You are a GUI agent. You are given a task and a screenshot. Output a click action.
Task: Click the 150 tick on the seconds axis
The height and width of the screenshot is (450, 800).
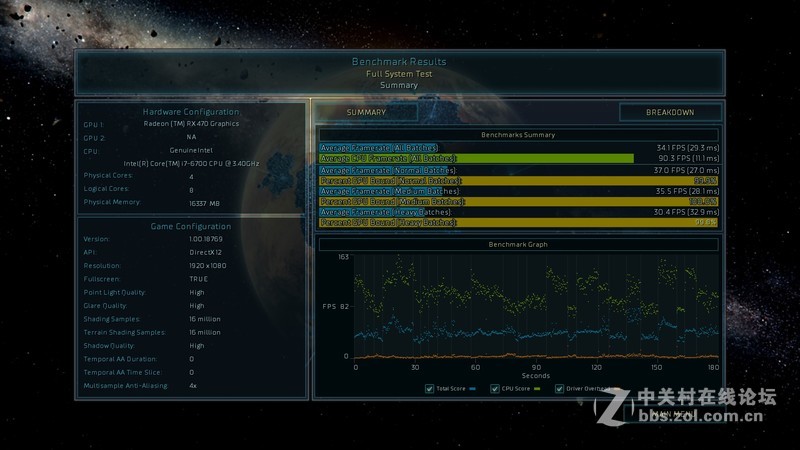coord(657,367)
